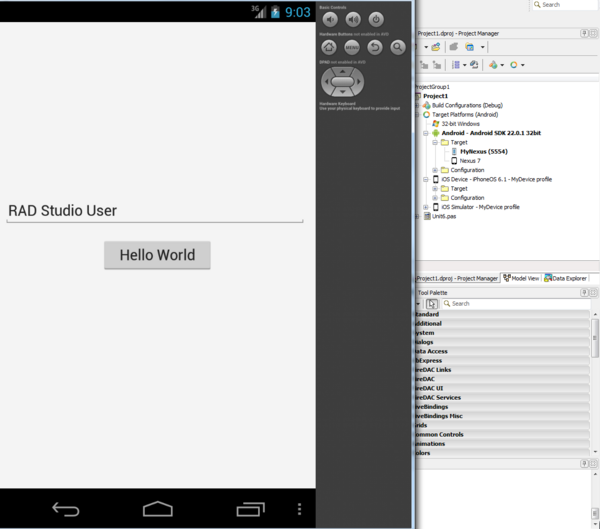Image resolution: width=600 pixels, height=529 pixels.
Task: Select the MyNexus (5554) target device
Action: click(484, 151)
